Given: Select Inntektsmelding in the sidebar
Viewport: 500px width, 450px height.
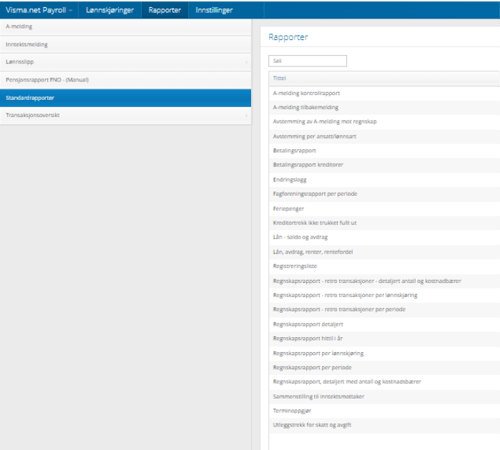Looking at the screenshot, I should [125, 44].
